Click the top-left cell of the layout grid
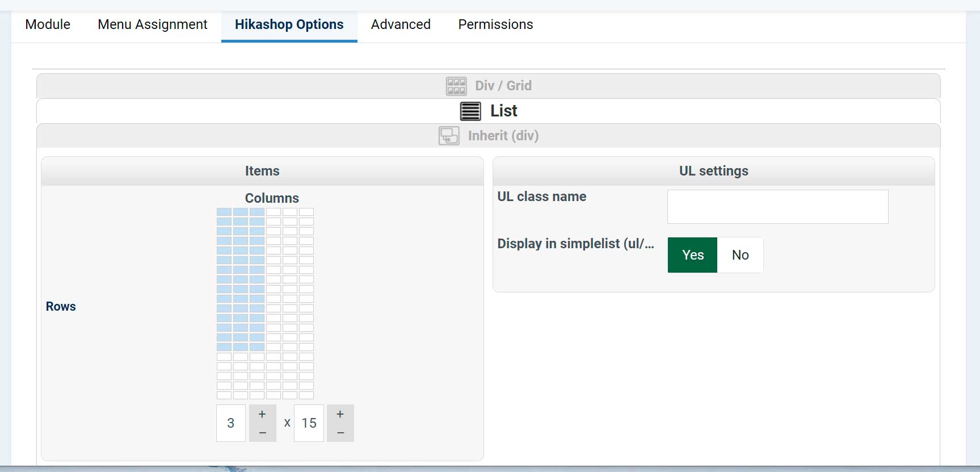Screen dimensions: 980x472 pos(224,212)
